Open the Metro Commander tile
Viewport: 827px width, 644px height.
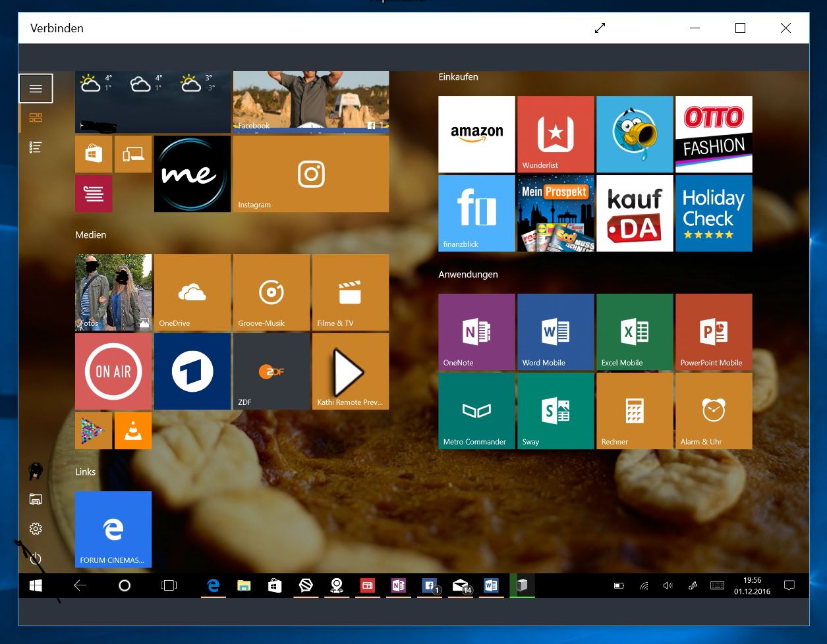point(476,411)
